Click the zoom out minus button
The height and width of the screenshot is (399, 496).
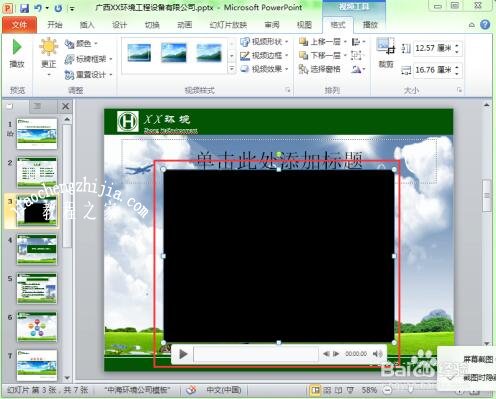pyautogui.click(x=387, y=390)
